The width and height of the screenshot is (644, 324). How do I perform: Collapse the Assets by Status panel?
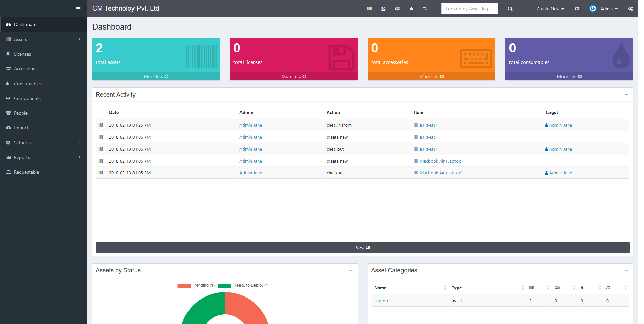click(x=351, y=270)
